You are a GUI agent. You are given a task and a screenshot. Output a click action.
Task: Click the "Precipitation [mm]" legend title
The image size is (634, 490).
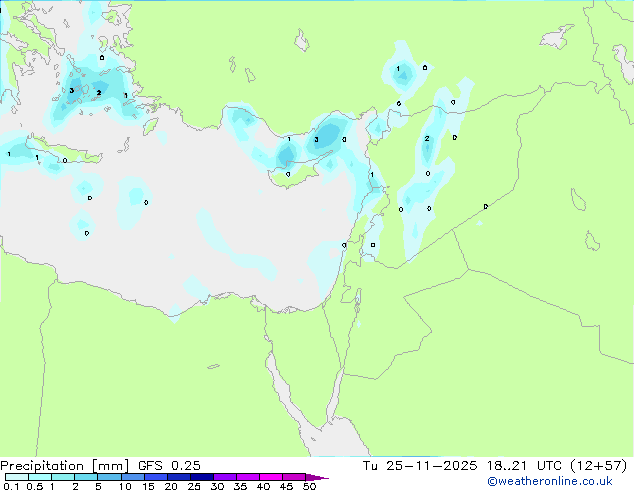(64, 466)
